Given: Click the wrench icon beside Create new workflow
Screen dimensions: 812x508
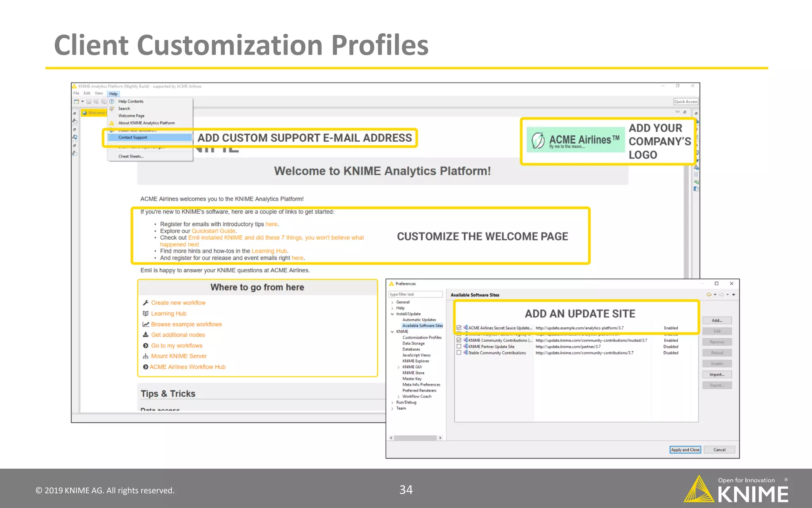Looking at the screenshot, I should pyautogui.click(x=146, y=303).
